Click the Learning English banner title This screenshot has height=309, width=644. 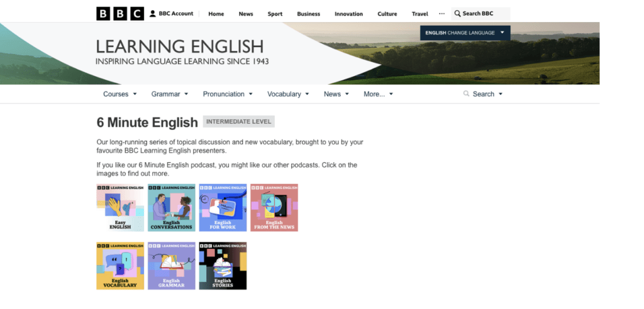[x=179, y=46]
